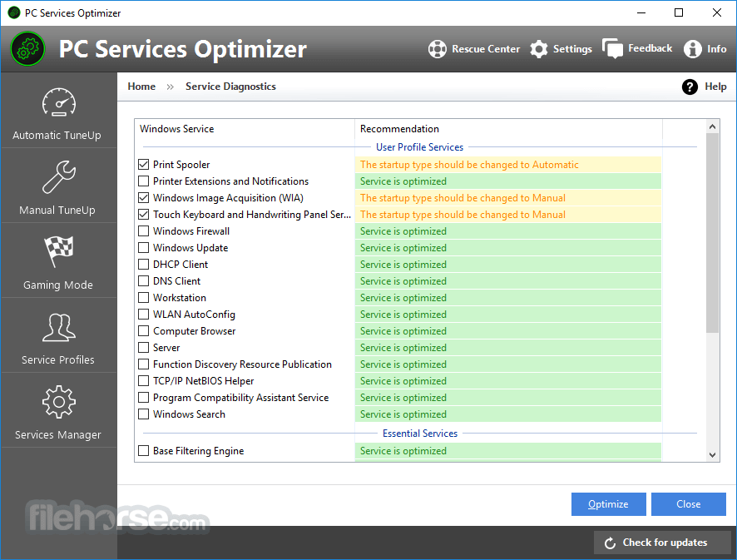Check the Workstation checkbox
Viewport: 737px width, 560px height.
[143, 297]
